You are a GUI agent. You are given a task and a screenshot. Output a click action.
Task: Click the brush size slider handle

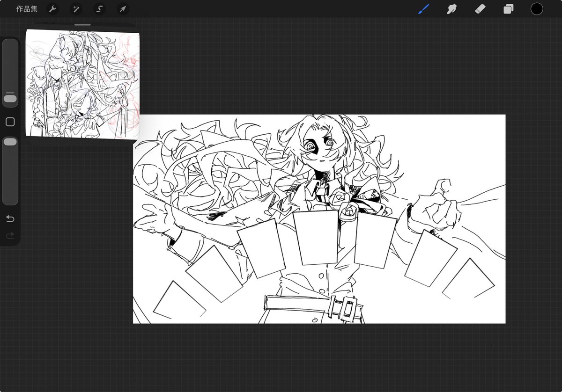click(x=10, y=99)
